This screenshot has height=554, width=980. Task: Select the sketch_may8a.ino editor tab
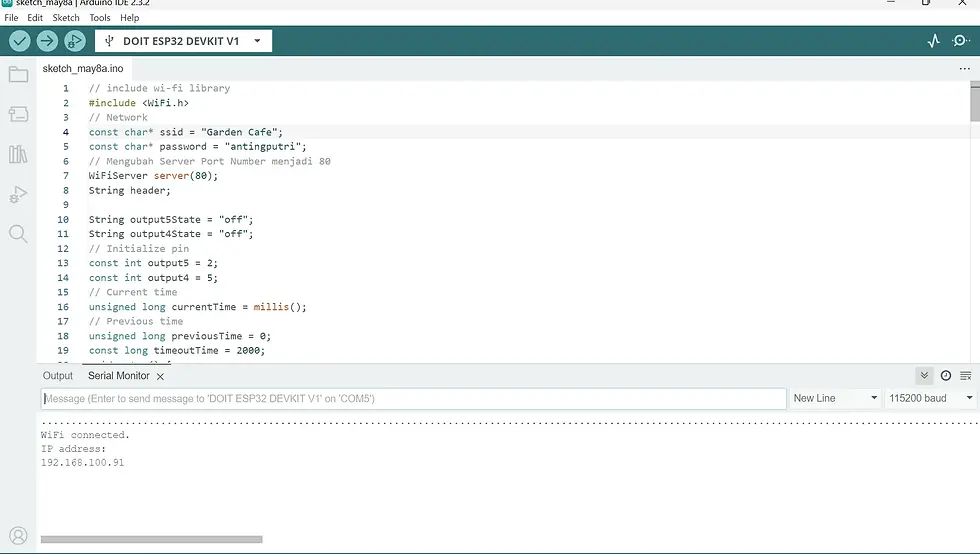(83, 69)
